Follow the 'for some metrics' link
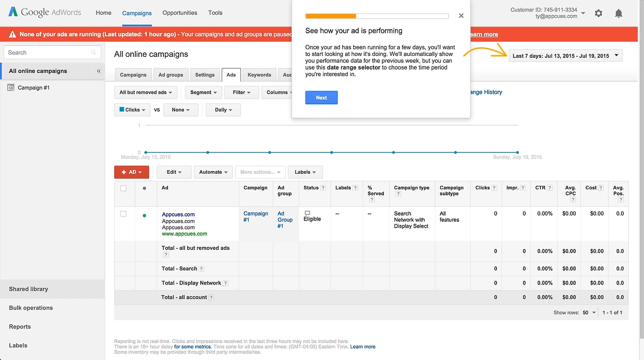 (193, 347)
